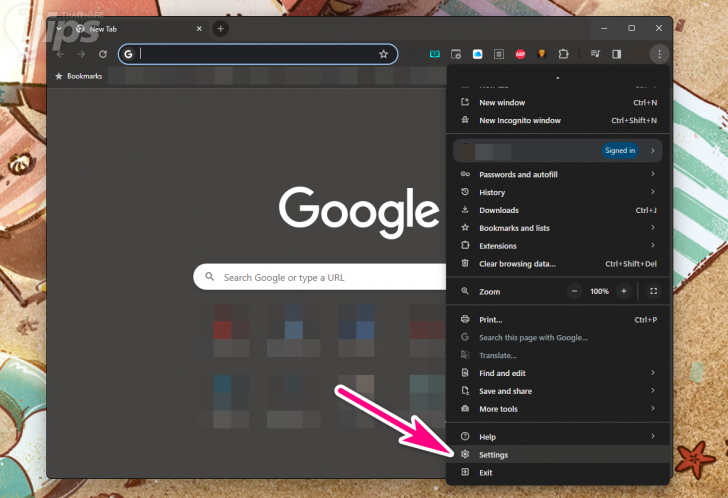Go forward with the forward arrow

coord(82,54)
